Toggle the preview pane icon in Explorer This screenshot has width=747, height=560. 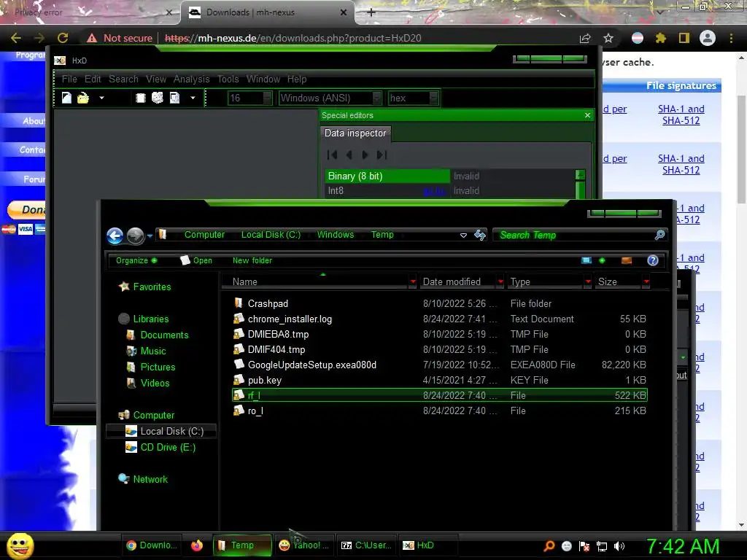tap(627, 260)
